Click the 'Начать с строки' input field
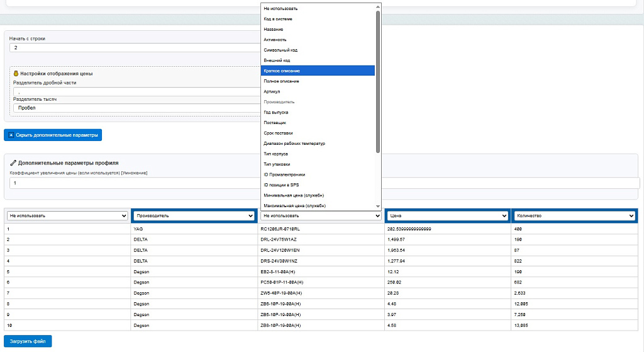This screenshot has width=644, height=352. point(135,47)
